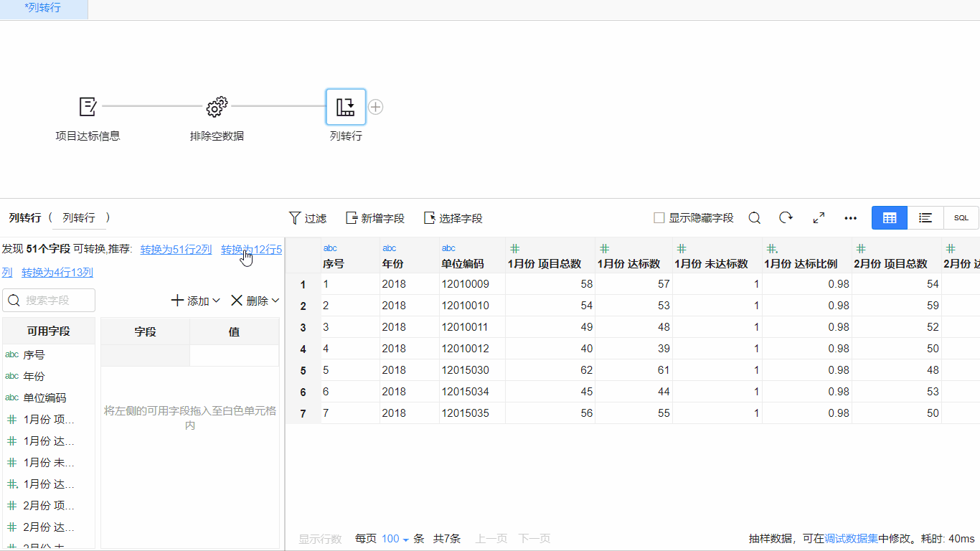
Task: Expand the 删除 dropdown
Action: point(255,301)
